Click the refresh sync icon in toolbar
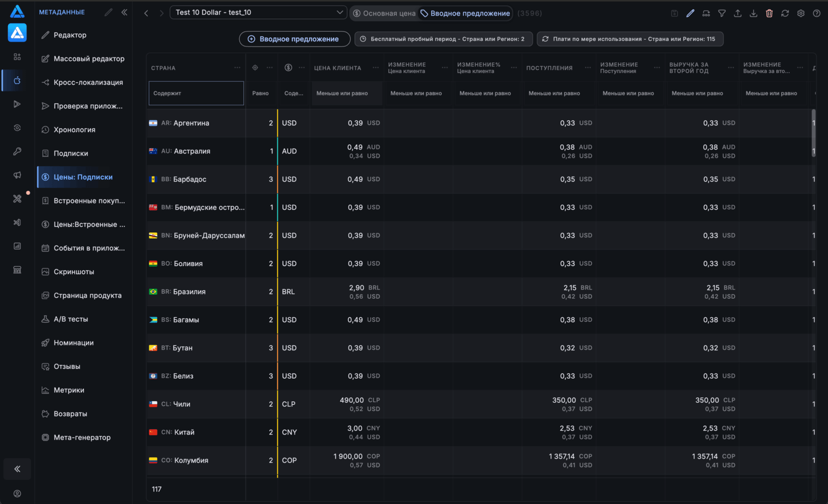The image size is (828, 504). point(785,13)
